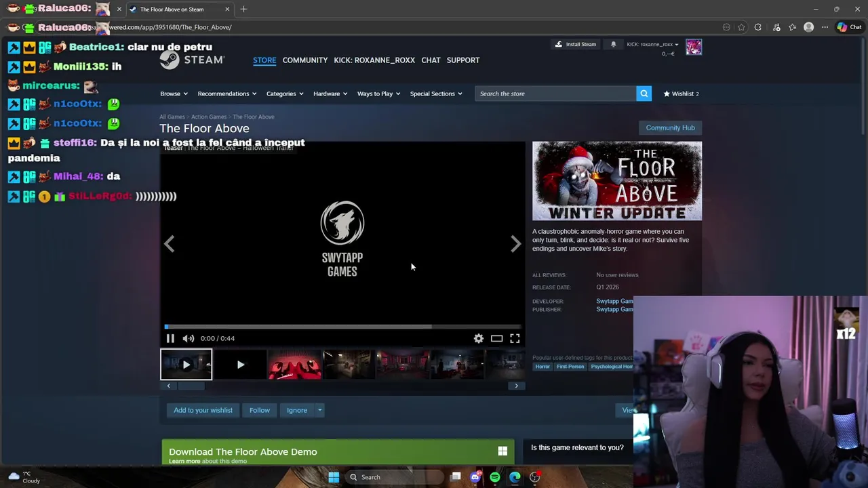This screenshot has height=488, width=868.
Task: Expand the Ways to Play dropdown
Action: [x=378, y=94]
